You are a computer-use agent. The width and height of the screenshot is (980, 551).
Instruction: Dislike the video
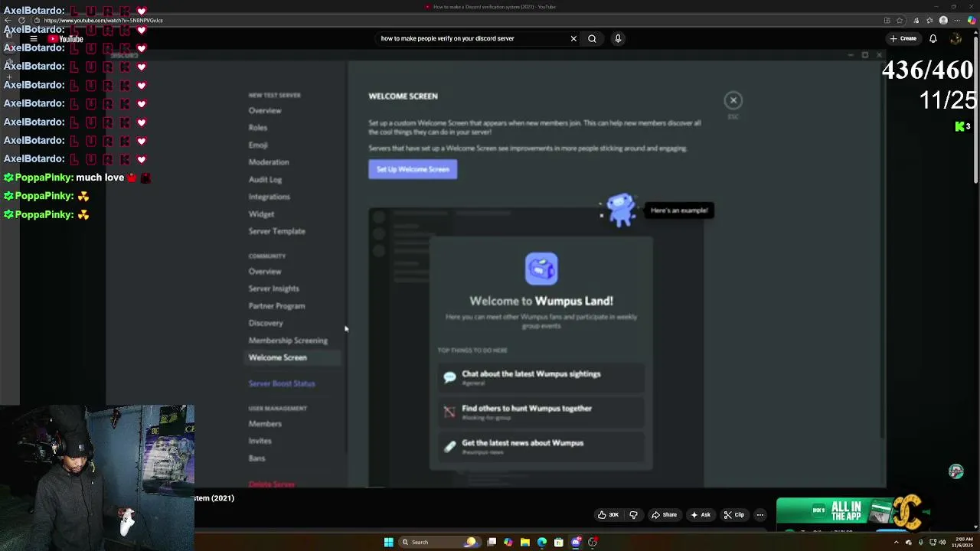point(633,515)
